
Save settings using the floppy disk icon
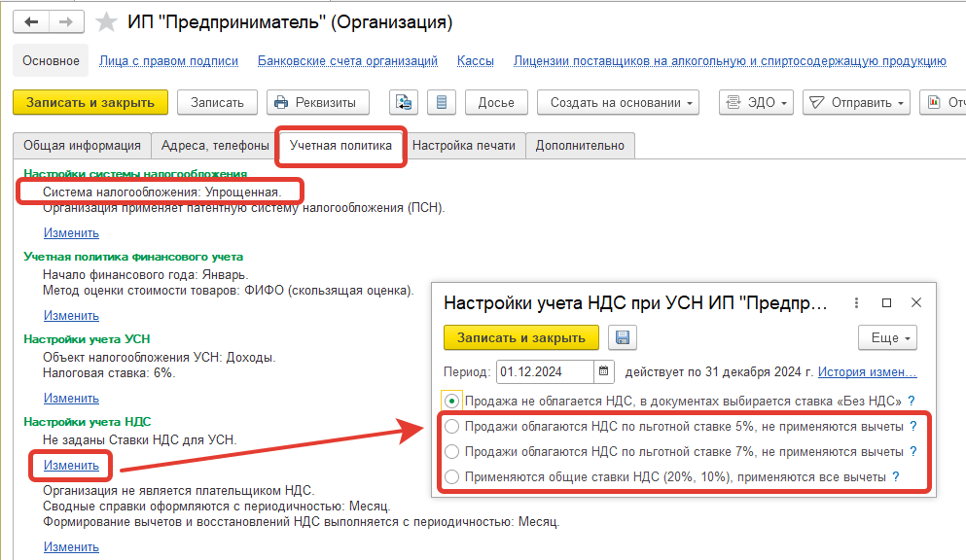[623, 337]
